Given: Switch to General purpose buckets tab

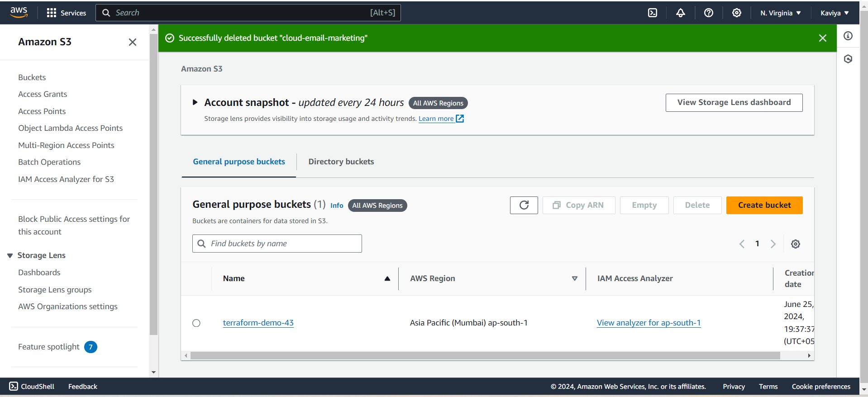Looking at the screenshot, I should click(239, 162).
